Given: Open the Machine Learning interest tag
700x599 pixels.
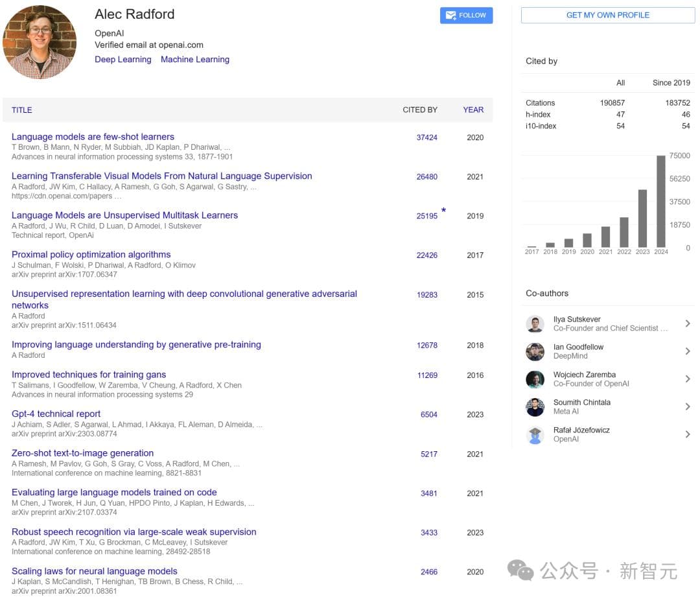Looking at the screenshot, I should 195,60.
